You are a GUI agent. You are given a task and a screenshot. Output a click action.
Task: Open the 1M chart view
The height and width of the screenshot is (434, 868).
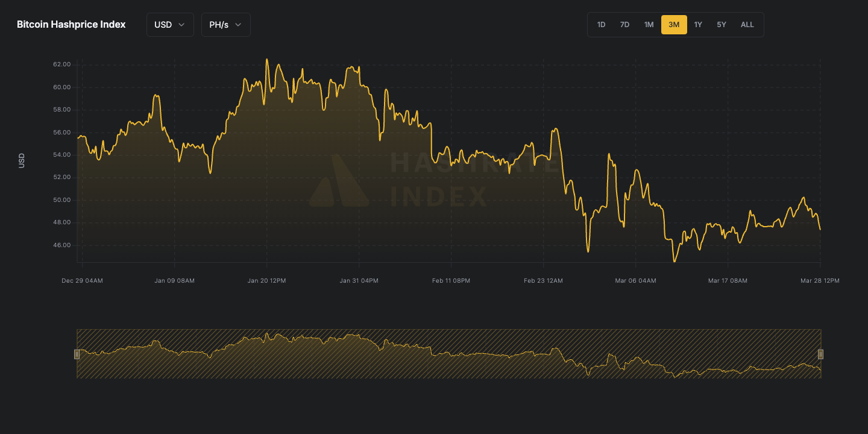(x=649, y=24)
